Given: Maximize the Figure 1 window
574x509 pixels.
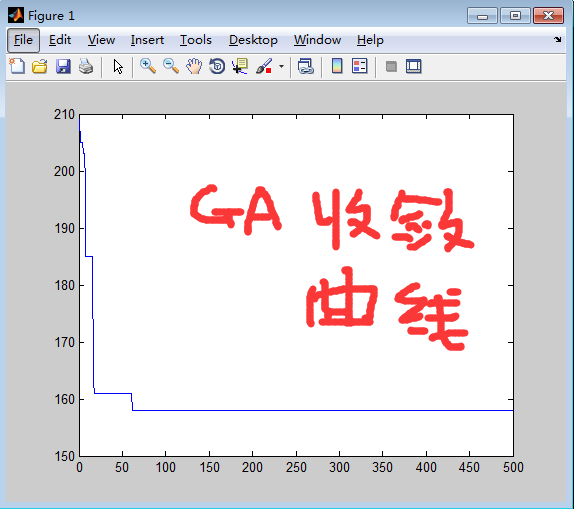Looking at the screenshot, I should click(515, 16).
